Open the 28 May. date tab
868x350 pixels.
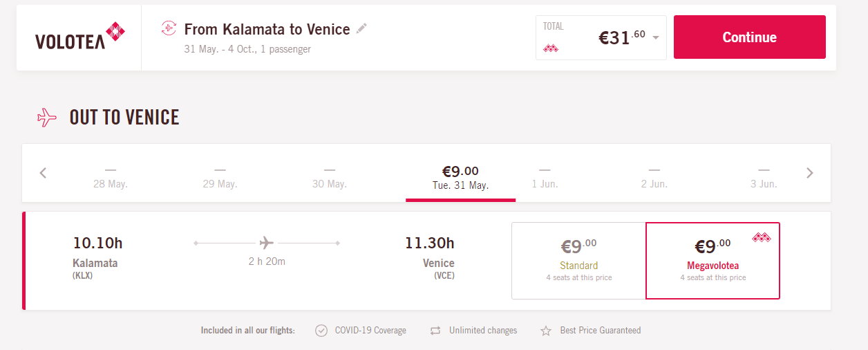(x=111, y=177)
